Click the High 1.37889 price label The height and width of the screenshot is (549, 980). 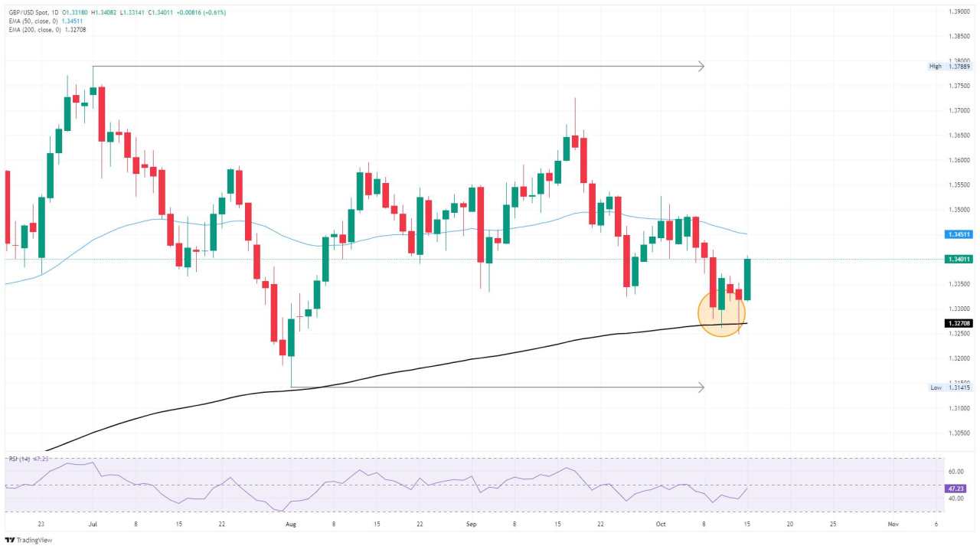(x=951, y=67)
